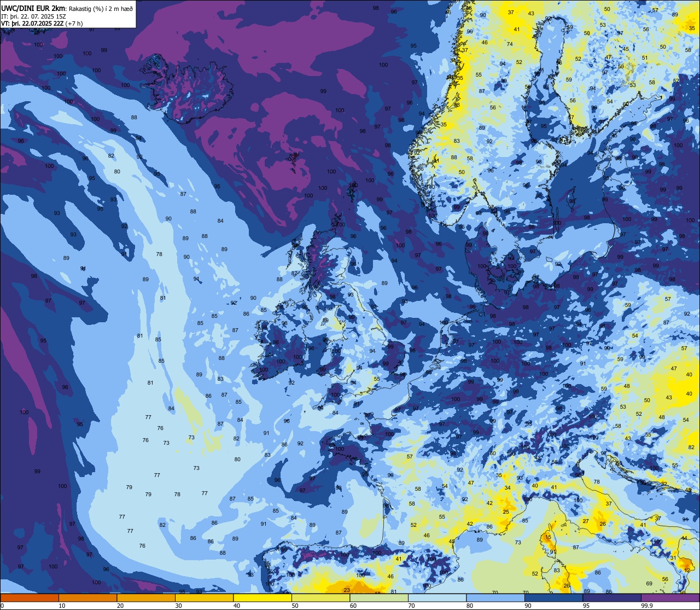
Task: Click the humidity value '23' on map
Action: tap(347, 590)
